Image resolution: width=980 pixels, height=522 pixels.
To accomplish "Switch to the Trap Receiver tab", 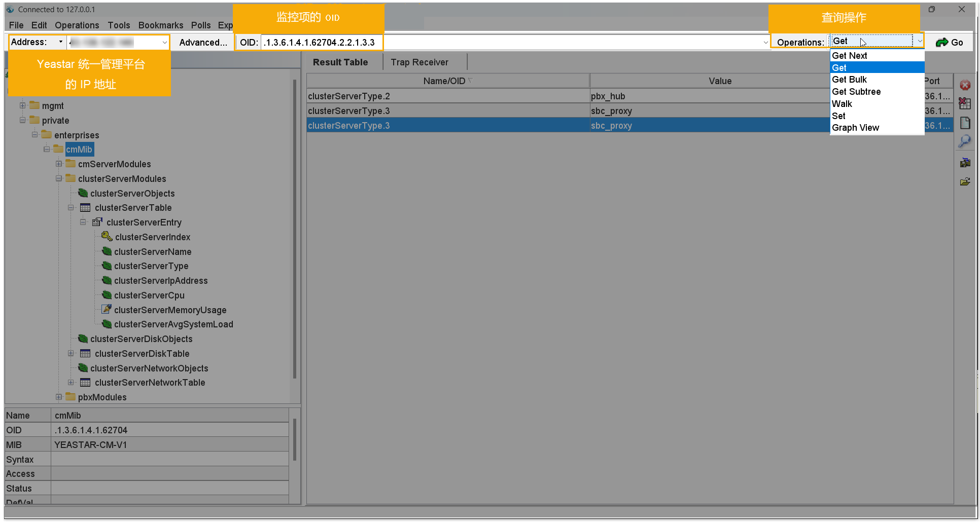I will tap(419, 62).
